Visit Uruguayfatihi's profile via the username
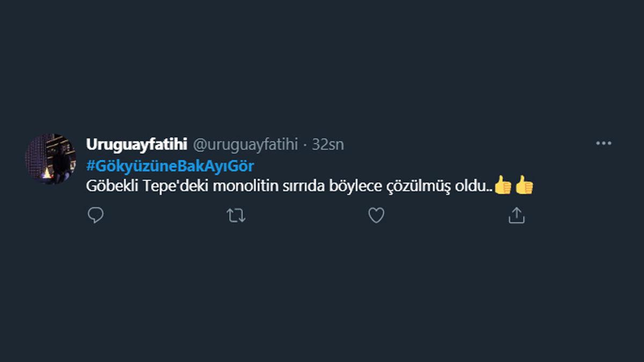This screenshot has height=362, width=644. point(138,144)
